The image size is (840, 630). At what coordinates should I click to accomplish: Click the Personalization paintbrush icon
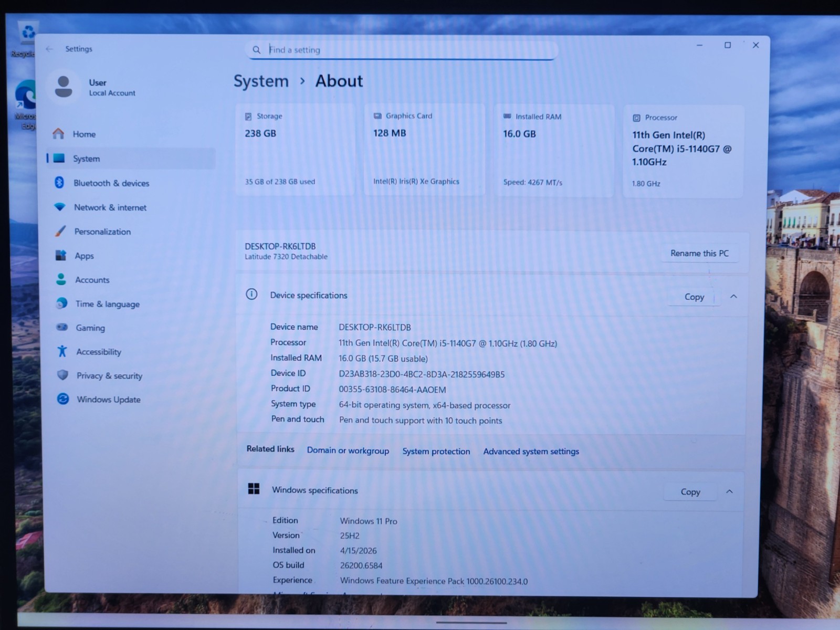click(x=60, y=231)
